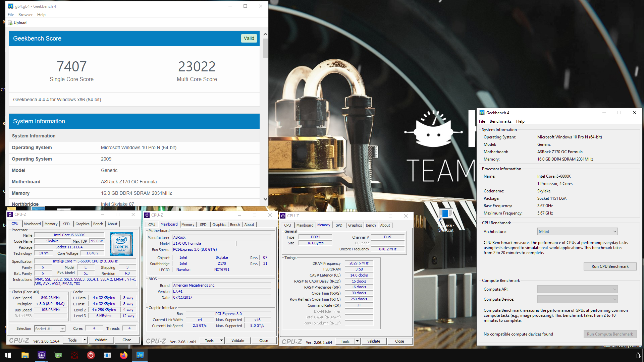The image size is (644, 362).
Task: Click the CPU-Z title icon in the CPU-tab window
Action: click(10, 215)
